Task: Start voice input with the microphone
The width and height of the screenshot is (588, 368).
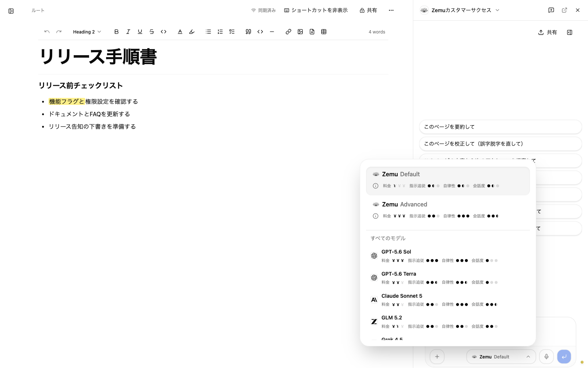Action: pos(546,357)
